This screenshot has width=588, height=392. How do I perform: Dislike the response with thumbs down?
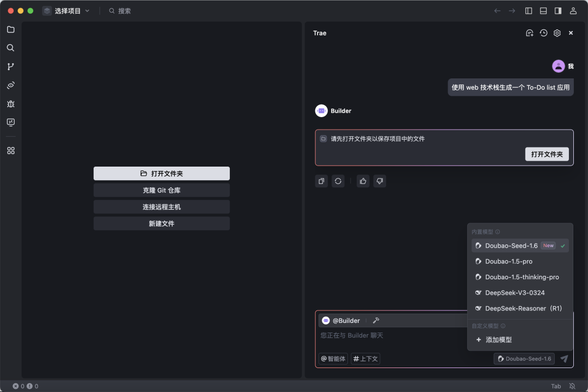pos(379,181)
